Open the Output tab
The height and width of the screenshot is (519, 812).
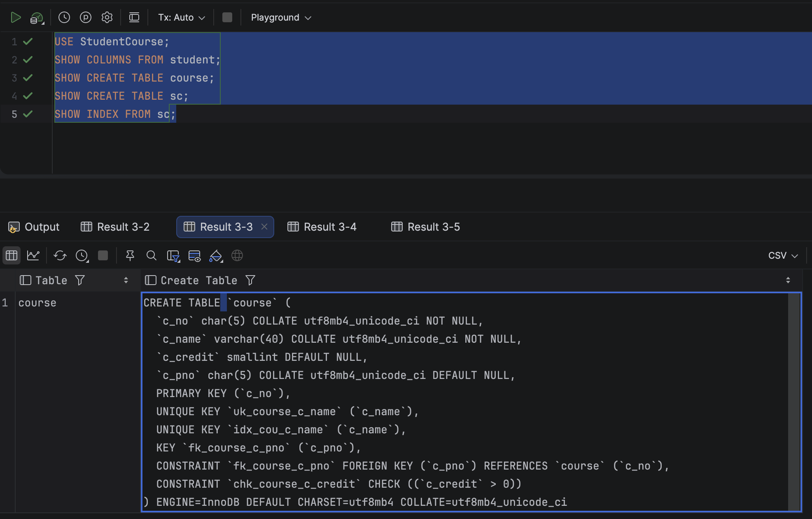coord(34,227)
